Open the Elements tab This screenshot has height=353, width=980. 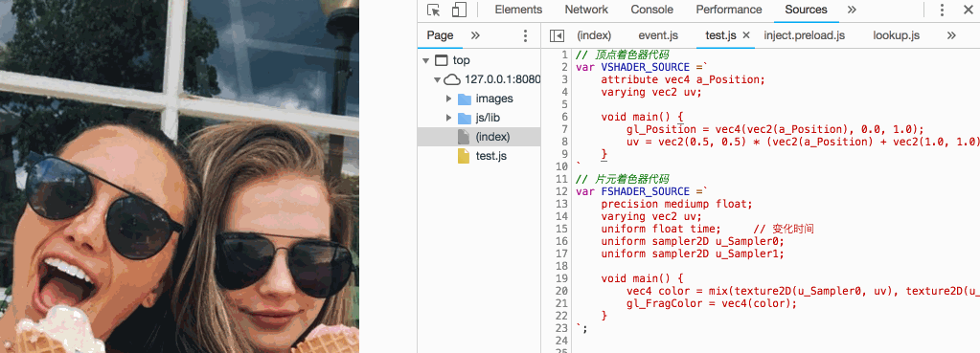click(x=518, y=10)
